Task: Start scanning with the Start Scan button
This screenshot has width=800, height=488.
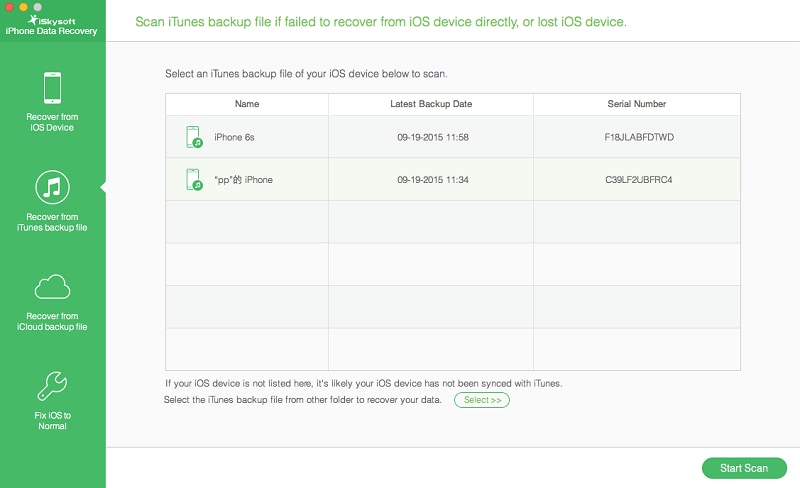Action: [x=744, y=468]
